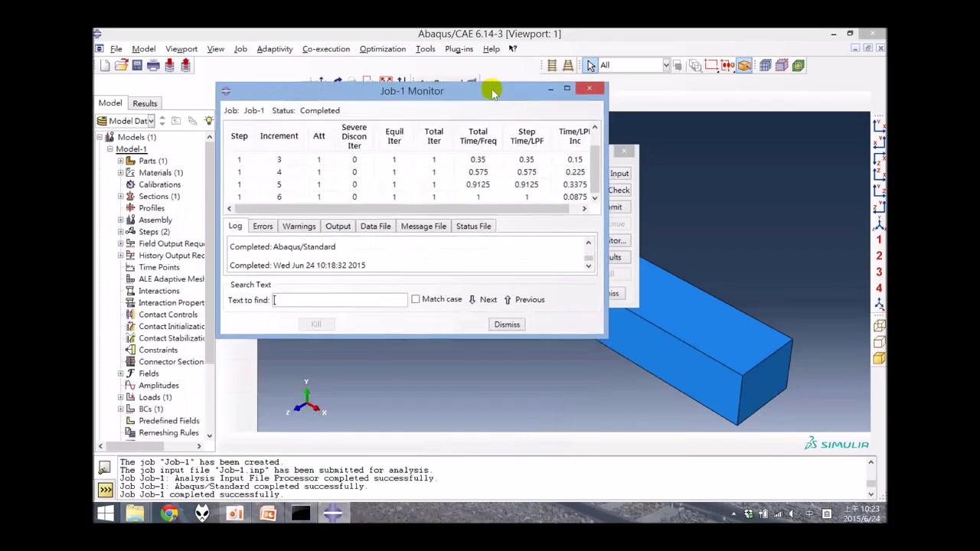The image size is (980, 551).
Task: Open the All selection filter dropdown
Action: 666,66
